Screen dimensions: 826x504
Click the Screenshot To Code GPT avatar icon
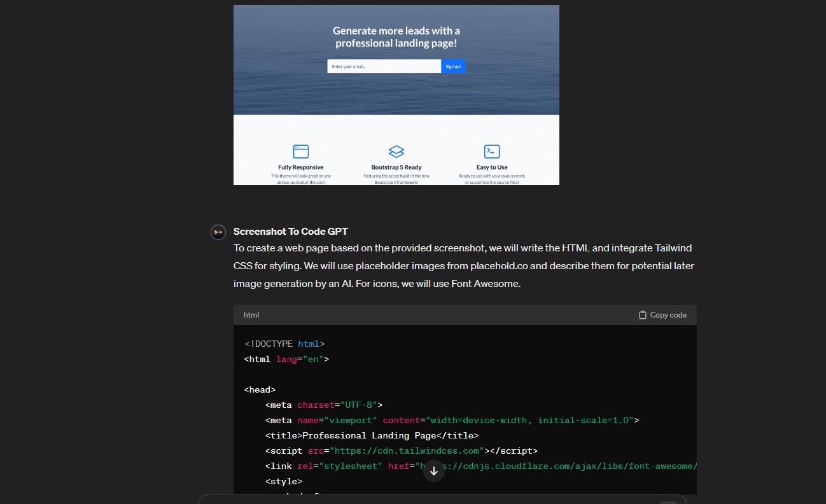tap(218, 232)
